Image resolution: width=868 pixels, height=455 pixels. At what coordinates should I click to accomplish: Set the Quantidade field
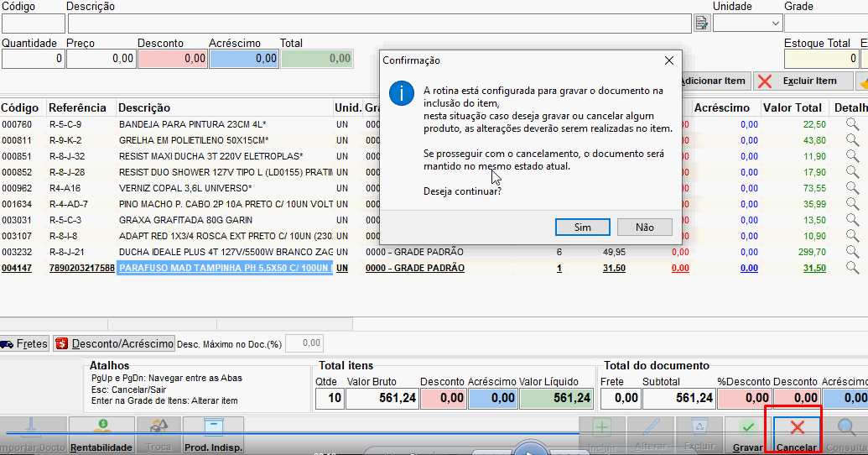coord(34,59)
